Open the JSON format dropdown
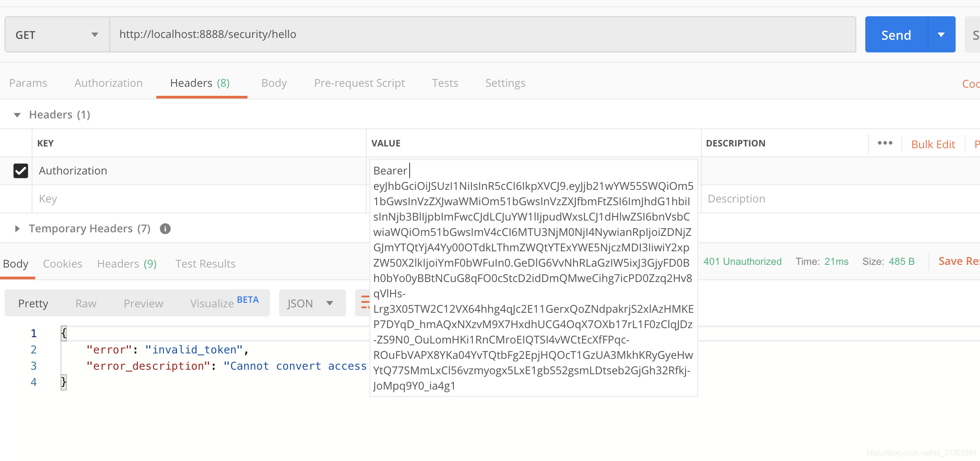Image resolution: width=980 pixels, height=461 pixels. pos(312,303)
